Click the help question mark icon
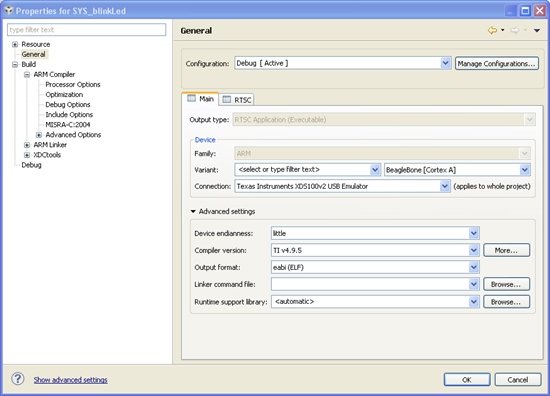Image resolution: width=550 pixels, height=396 pixels. coord(18,379)
